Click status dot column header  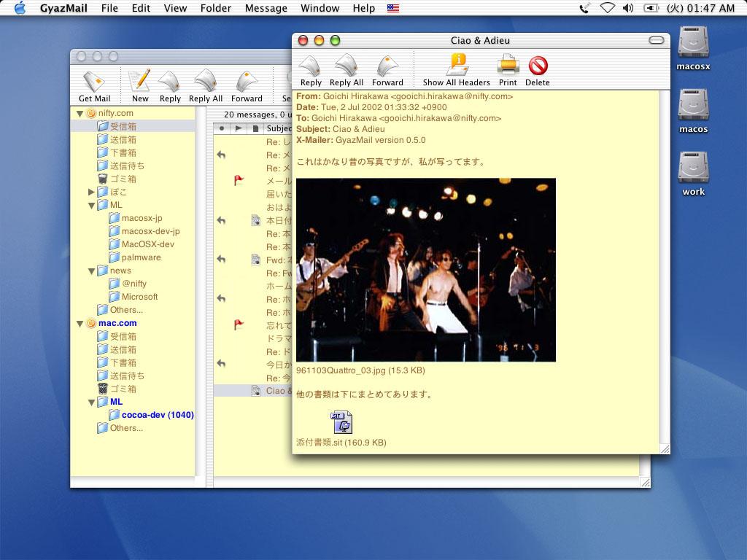click(222, 128)
